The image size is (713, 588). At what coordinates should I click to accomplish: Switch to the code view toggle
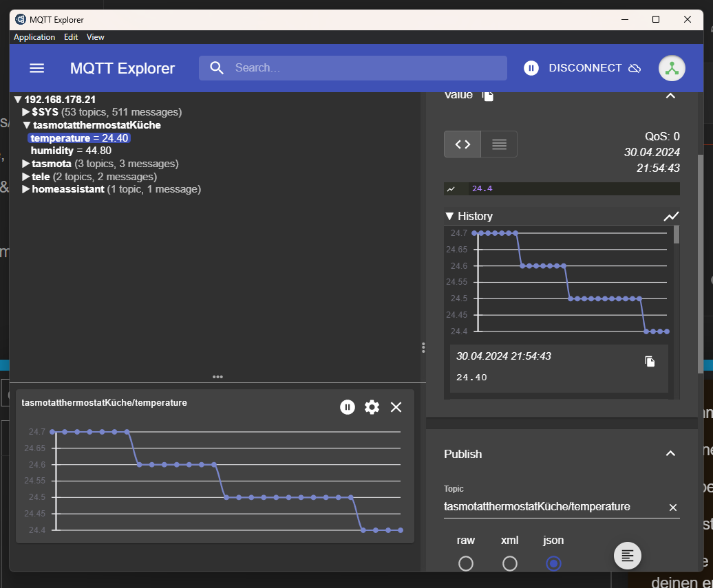(x=462, y=144)
